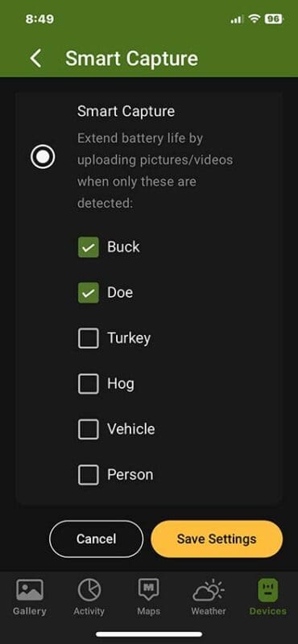Viewport: 298px width, 644px height.
Task: Check the Vehicle detection box
Action: pos(89,429)
